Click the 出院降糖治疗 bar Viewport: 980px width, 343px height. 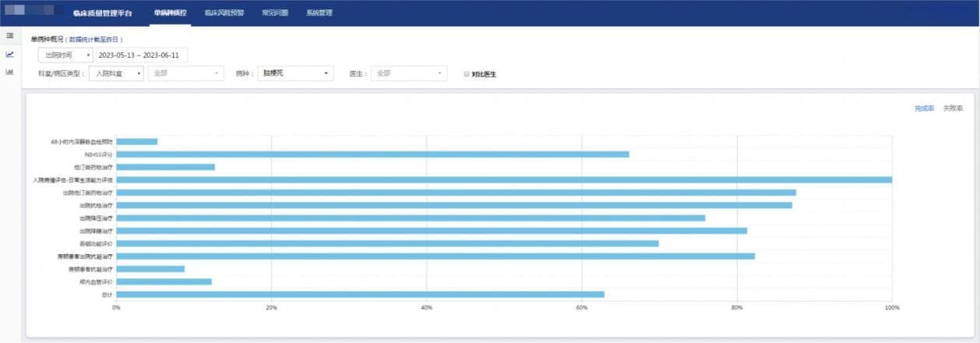pyautogui.click(x=432, y=231)
